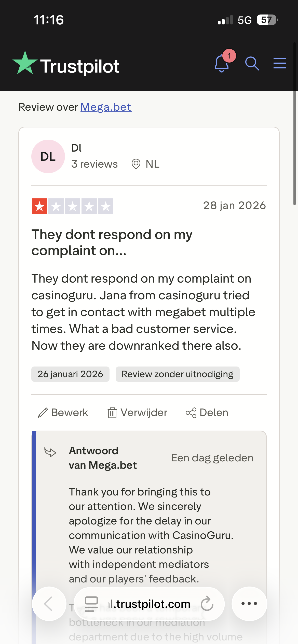Screen dimensions: 298x644
Task: Click the NL location pin icon
Action: [136, 164]
